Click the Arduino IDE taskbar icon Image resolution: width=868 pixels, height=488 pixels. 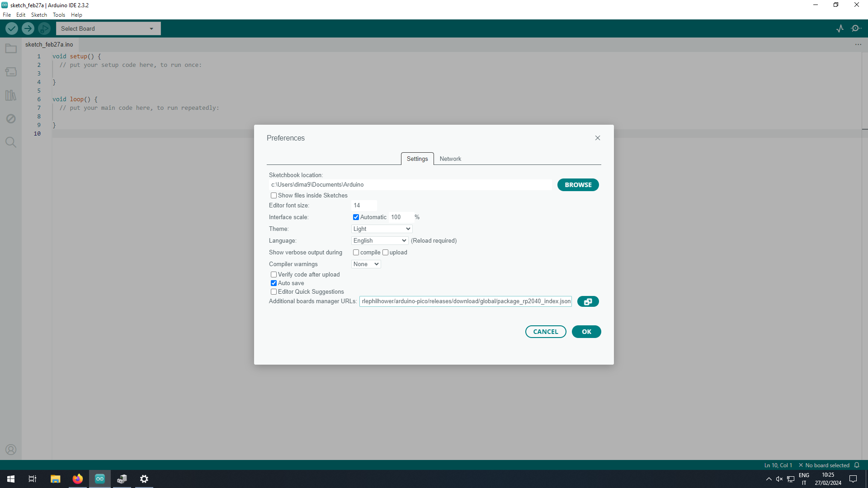tap(99, 479)
